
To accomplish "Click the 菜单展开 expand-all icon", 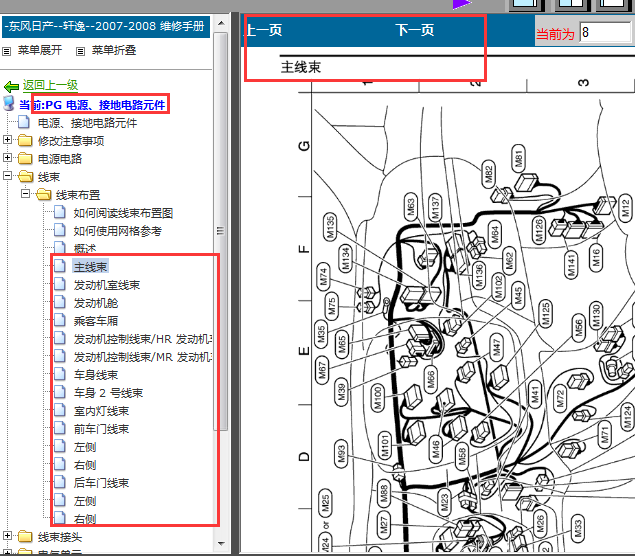I will [6, 51].
